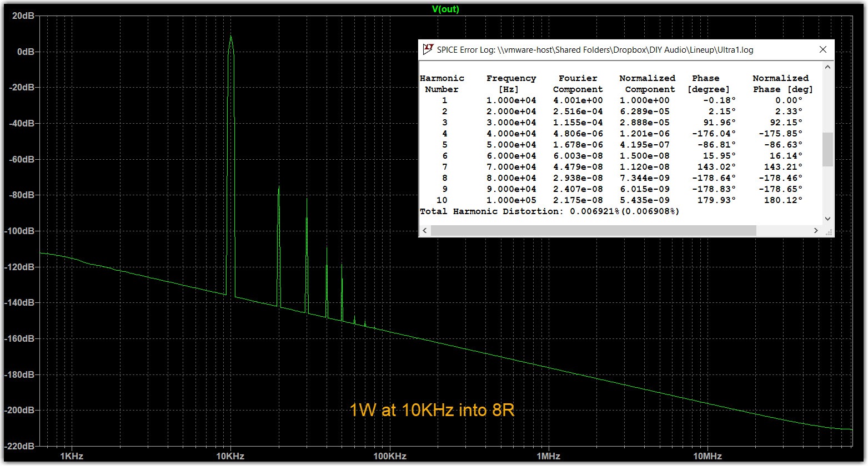Viewport: 868px width, 466px height.
Task: Click the 100KHz horizontal axis label
Action: [x=389, y=457]
